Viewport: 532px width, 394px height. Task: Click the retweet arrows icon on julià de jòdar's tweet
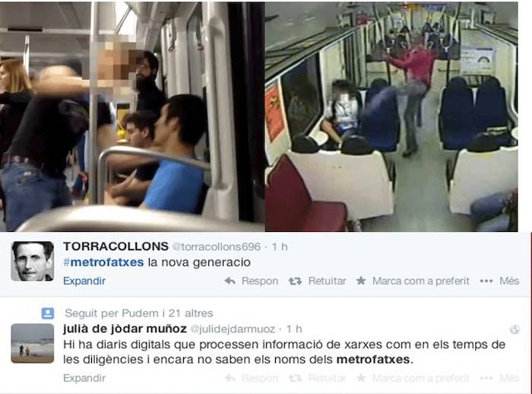[295, 378]
